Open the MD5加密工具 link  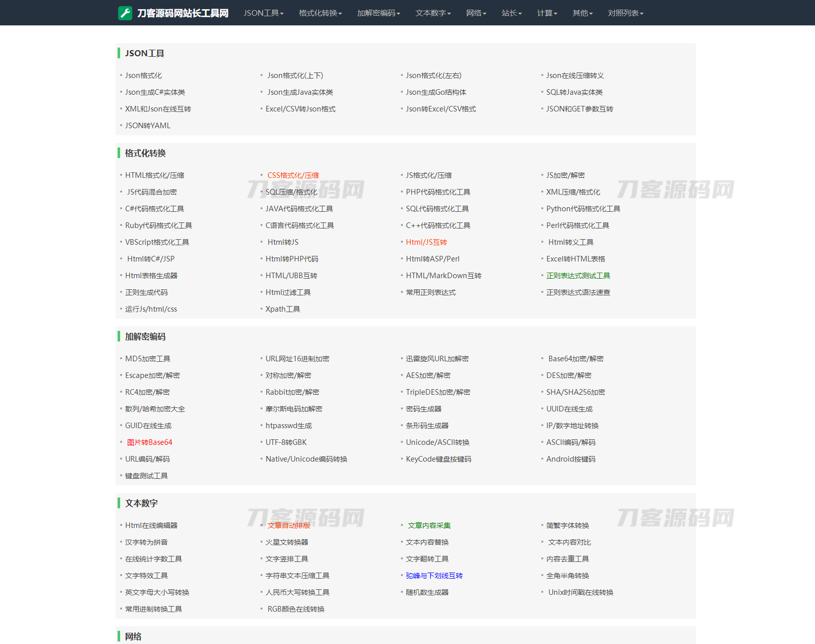coord(147,359)
